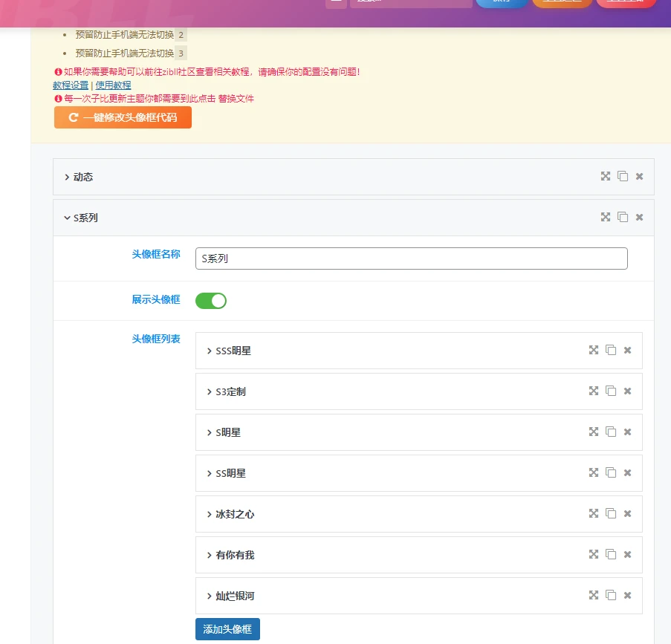671x644 pixels.
Task: Click the 添加头像框 button
Action: pyautogui.click(x=227, y=629)
